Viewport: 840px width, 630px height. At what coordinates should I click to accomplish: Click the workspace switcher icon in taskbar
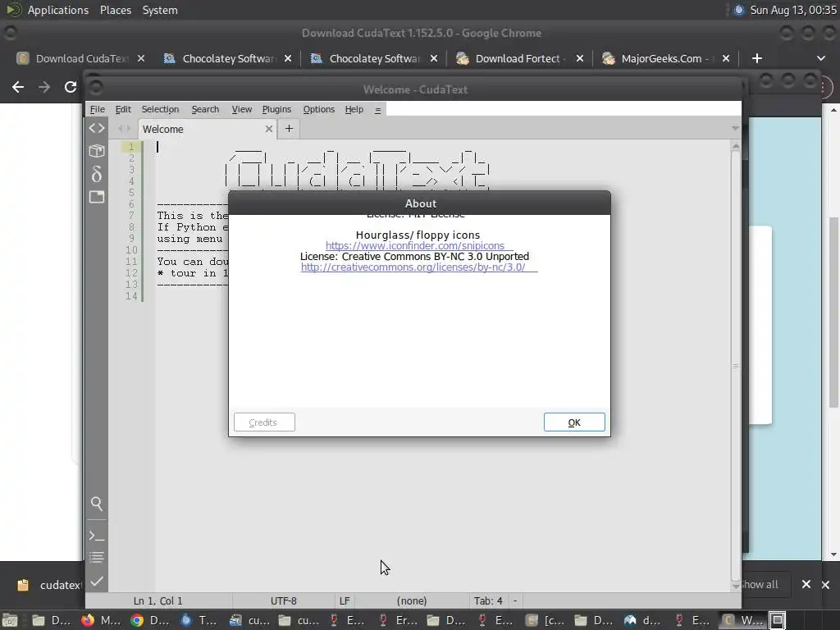coord(778,620)
